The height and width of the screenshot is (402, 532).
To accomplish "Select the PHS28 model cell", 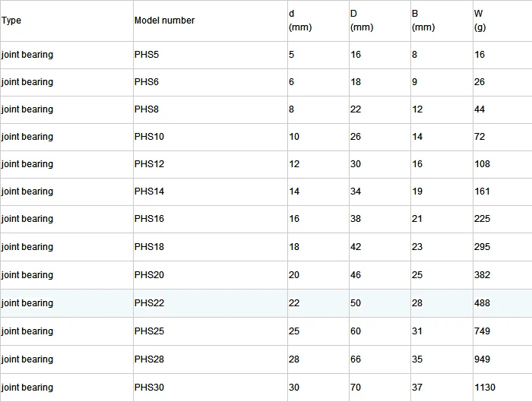I will coord(149,359).
